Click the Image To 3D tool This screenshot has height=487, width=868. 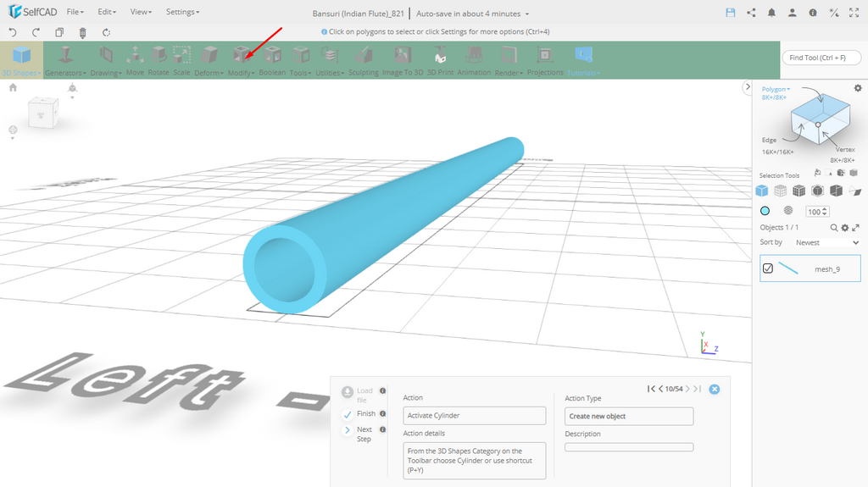click(402, 59)
